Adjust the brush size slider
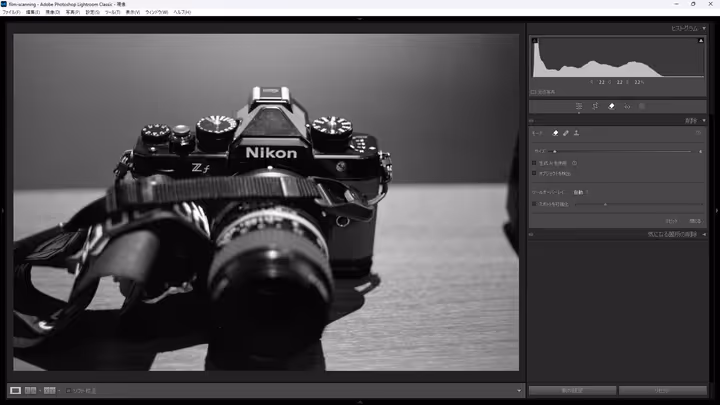 (555, 151)
